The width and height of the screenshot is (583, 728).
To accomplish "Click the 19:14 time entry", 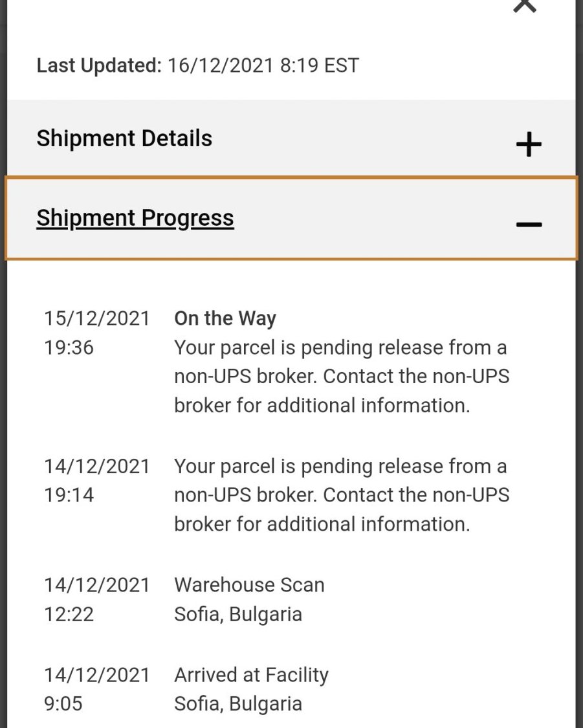I will pos(69,495).
